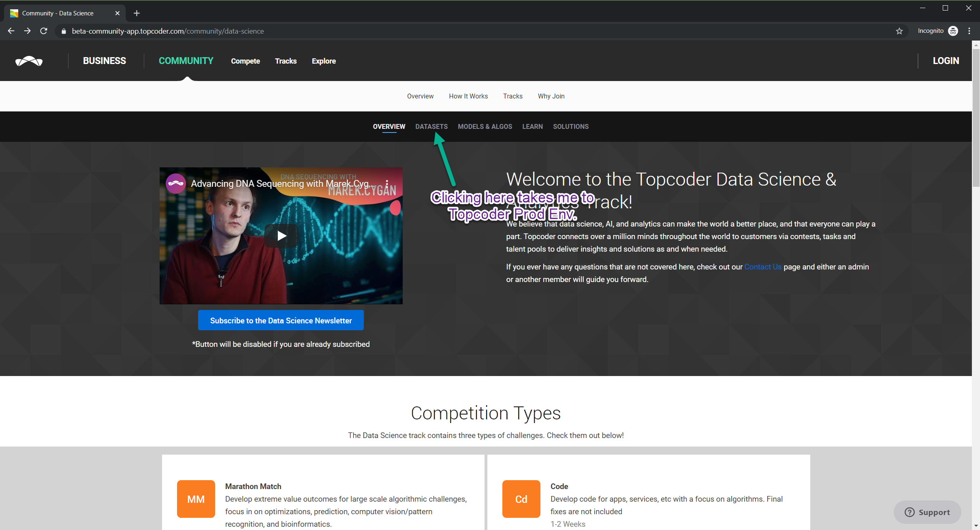Expand the Explore header menu

(x=323, y=61)
